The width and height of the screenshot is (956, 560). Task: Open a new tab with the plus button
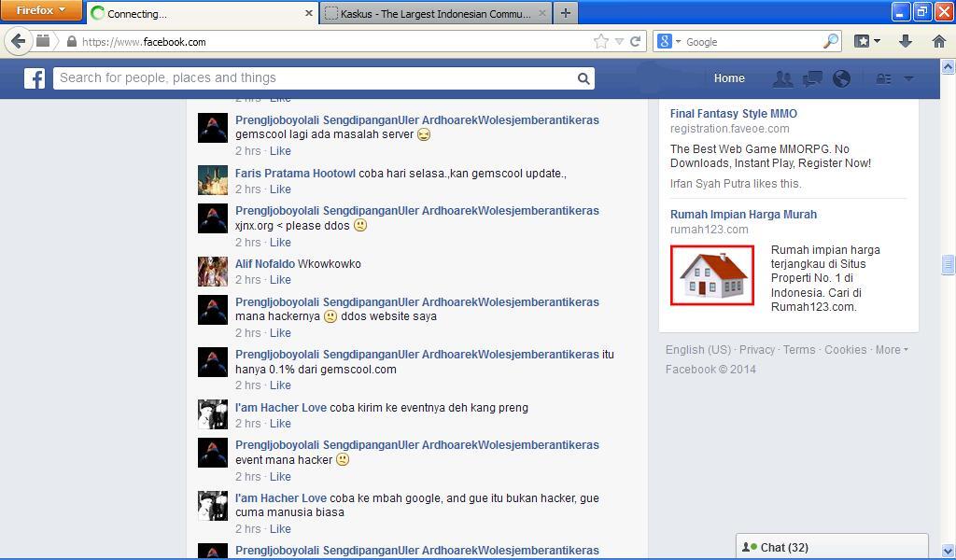[x=566, y=13]
